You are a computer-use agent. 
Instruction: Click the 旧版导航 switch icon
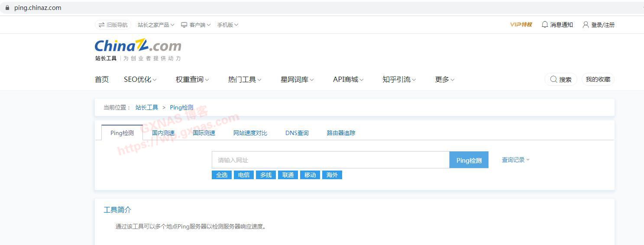pyautogui.click(x=101, y=25)
